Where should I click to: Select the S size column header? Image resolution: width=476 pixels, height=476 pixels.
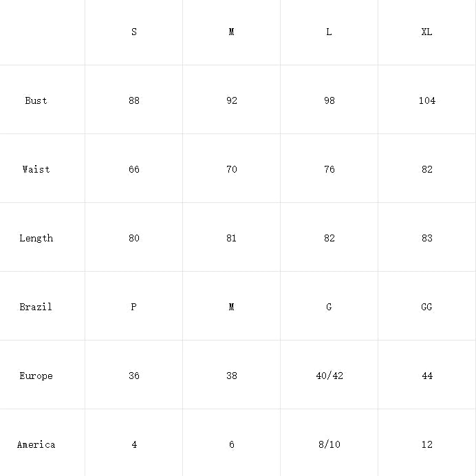(x=133, y=32)
